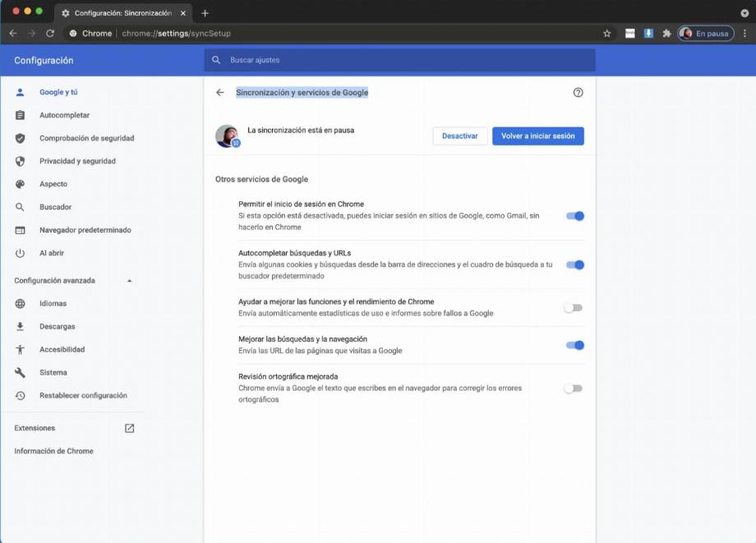Go back from Sincronización page arrow
The height and width of the screenshot is (543, 756).
[x=220, y=92]
